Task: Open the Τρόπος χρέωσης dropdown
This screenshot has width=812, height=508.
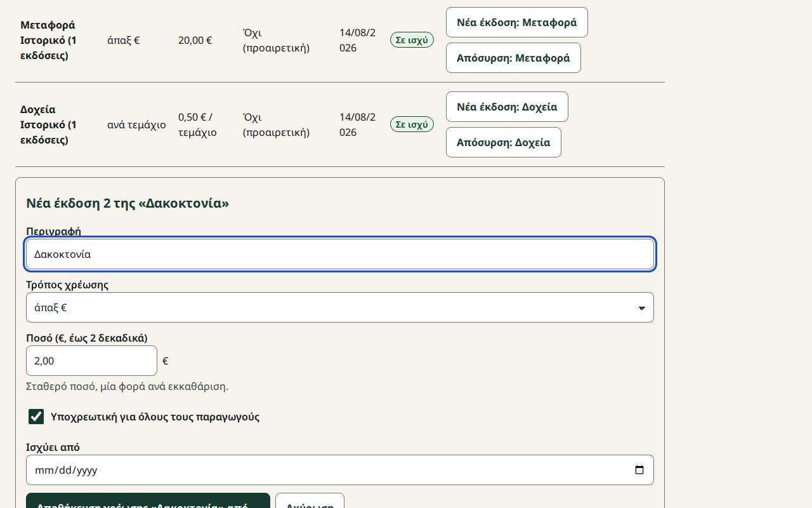Action: [x=340, y=307]
